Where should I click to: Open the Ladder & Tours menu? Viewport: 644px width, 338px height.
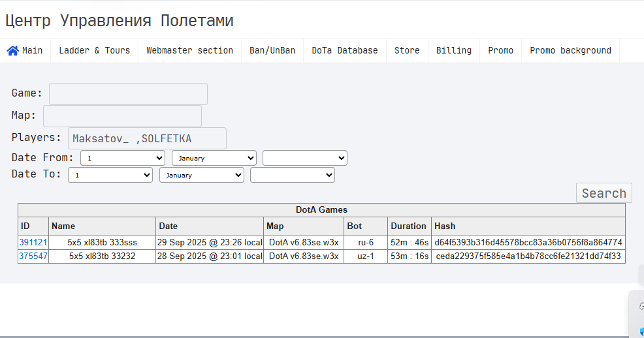coord(94,50)
